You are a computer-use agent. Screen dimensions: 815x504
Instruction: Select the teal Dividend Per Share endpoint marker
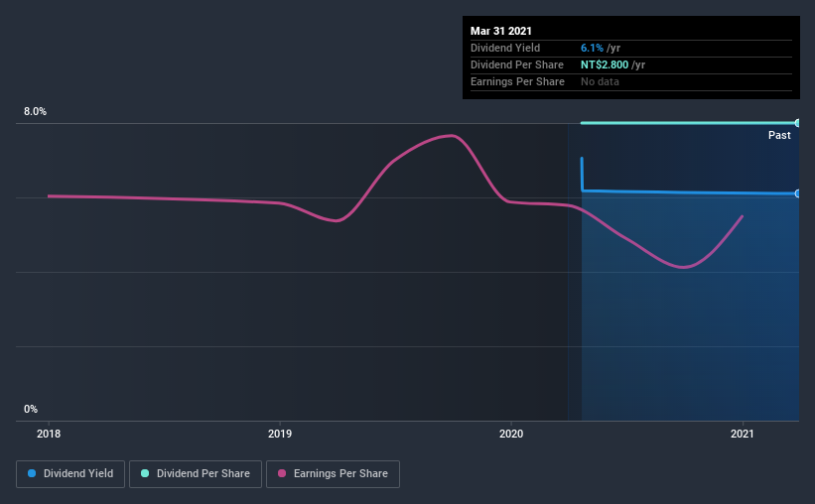point(798,123)
